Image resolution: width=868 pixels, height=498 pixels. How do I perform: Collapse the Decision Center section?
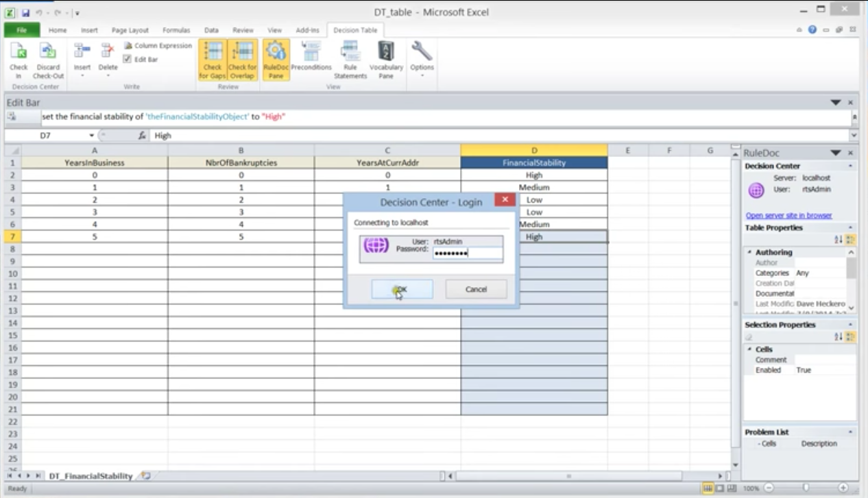(x=851, y=166)
